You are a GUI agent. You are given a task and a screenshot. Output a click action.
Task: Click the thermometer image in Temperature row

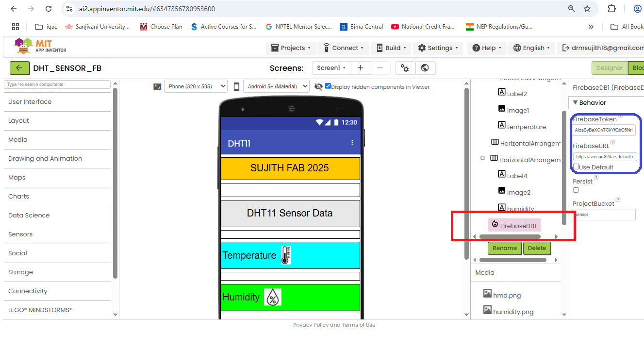point(286,255)
